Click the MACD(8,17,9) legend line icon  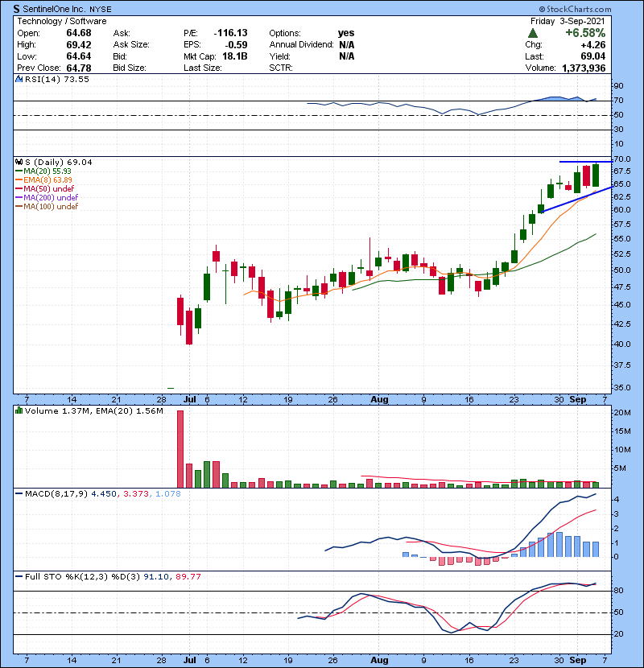pyautogui.click(x=19, y=492)
